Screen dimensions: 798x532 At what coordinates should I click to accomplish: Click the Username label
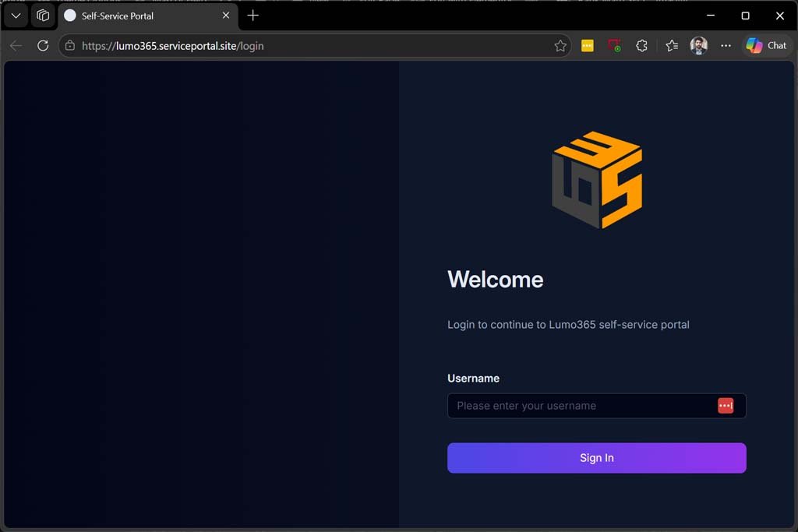point(473,379)
